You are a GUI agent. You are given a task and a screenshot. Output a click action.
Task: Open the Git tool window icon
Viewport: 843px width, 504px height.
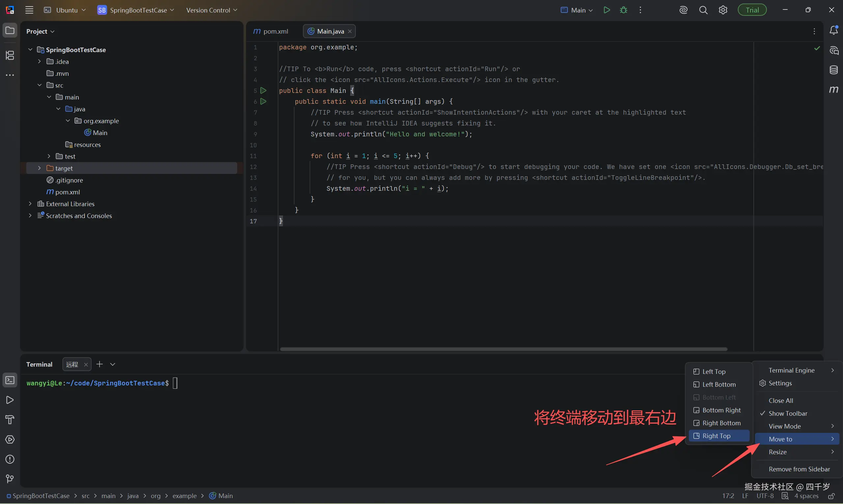click(10, 479)
